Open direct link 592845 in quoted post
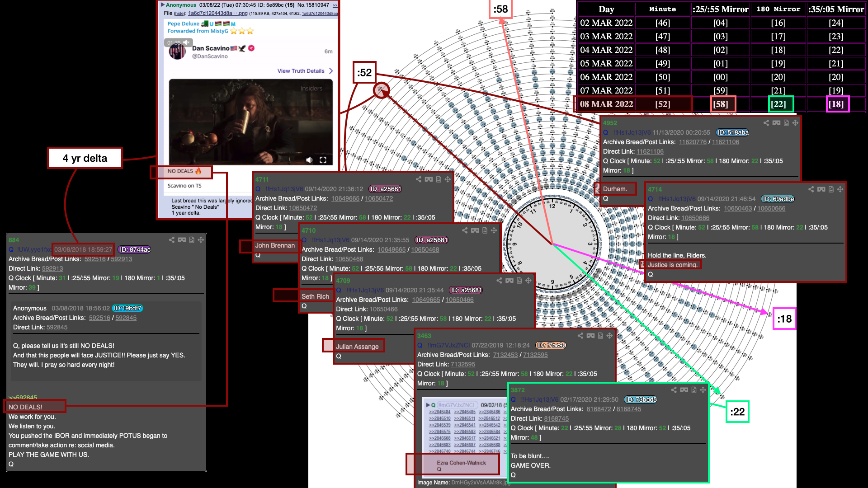868x488 pixels. click(57, 327)
